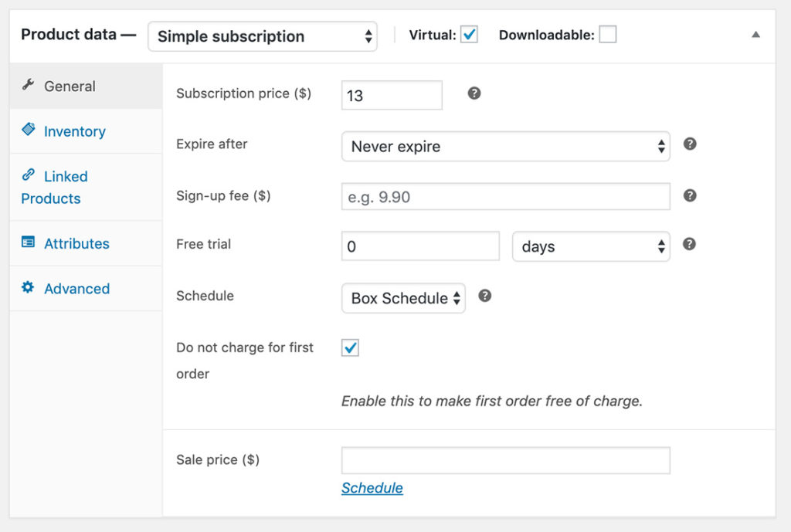Click the wrench icon beside General
This screenshot has height=532, width=791.
[x=29, y=85]
